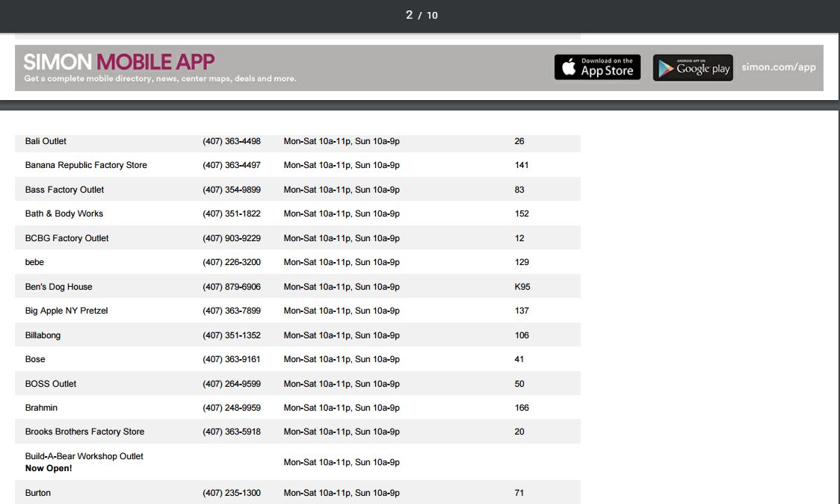Click the Build-A-Bear Workshop Outlet name
Viewport: 840px width, 504px height.
click(x=84, y=456)
